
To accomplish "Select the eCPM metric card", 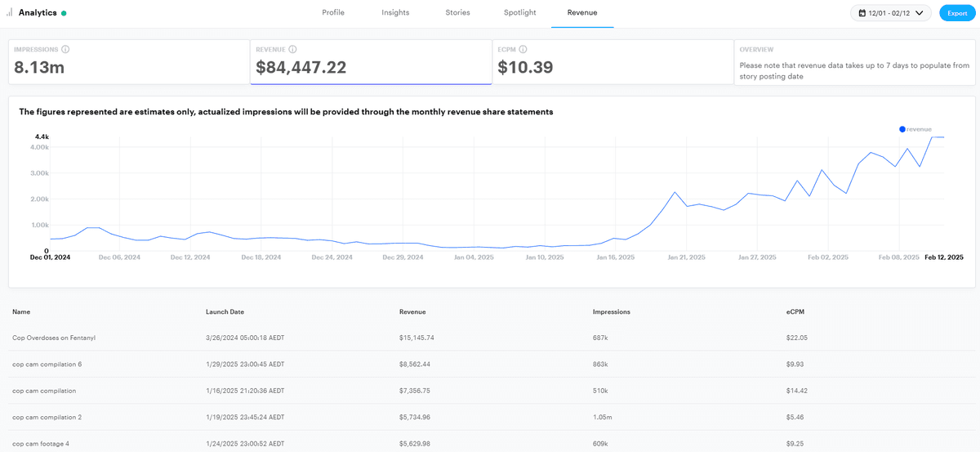I will (x=612, y=61).
